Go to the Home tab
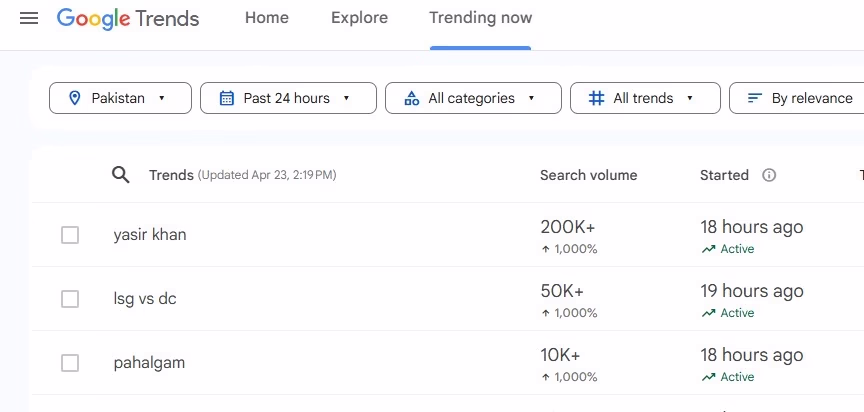Image resolution: width=864 pixels, height=412 pixels. coord(267,18)
